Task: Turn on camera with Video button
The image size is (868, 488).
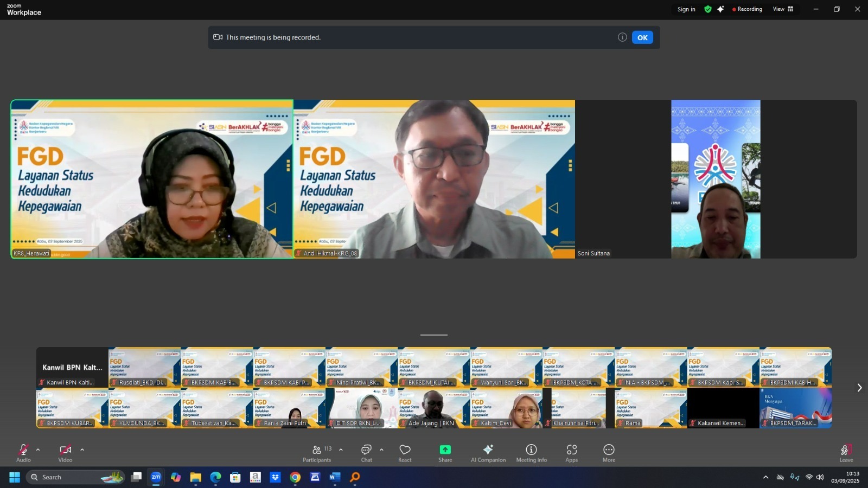Action: pyautogui.click(x=65, y=453)
